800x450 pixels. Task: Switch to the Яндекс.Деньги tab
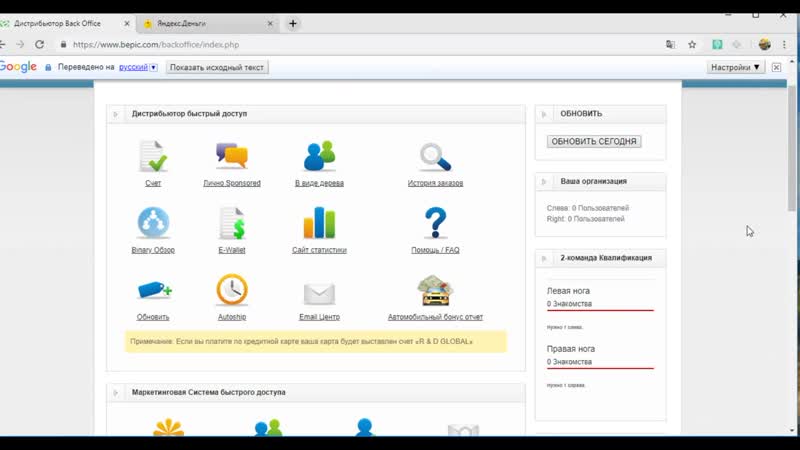pyautogui.click(x=208, y=23)
